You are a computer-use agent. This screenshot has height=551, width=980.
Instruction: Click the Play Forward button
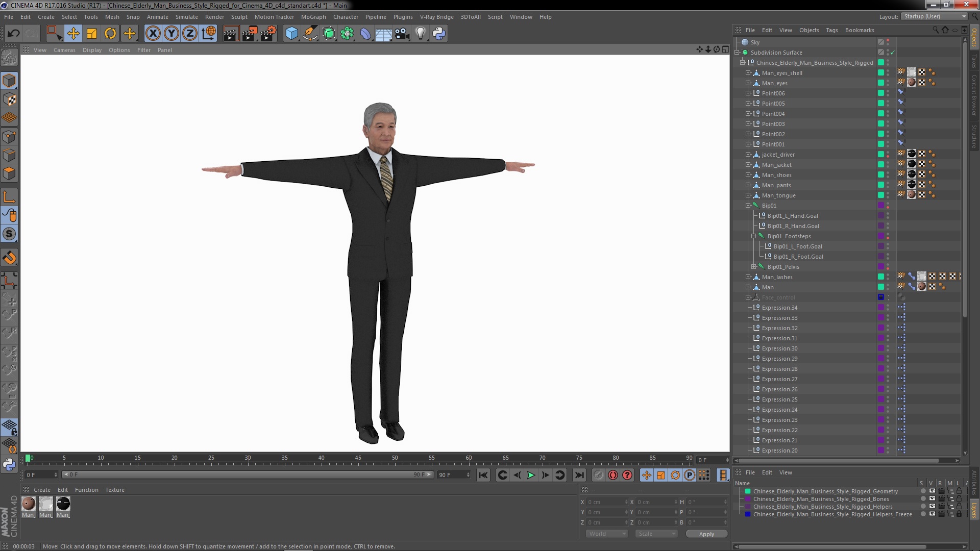[531, 475]
